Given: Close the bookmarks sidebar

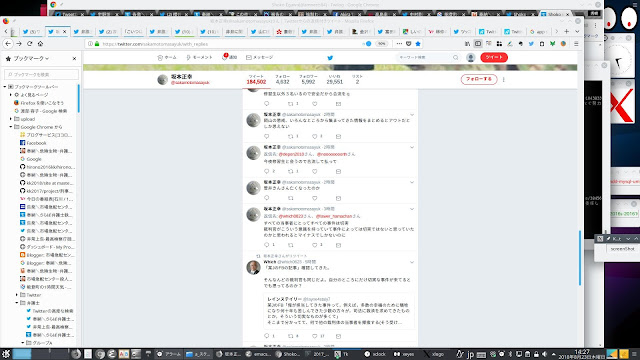Looking at the screenshot, I should click(x=74, y=59).
